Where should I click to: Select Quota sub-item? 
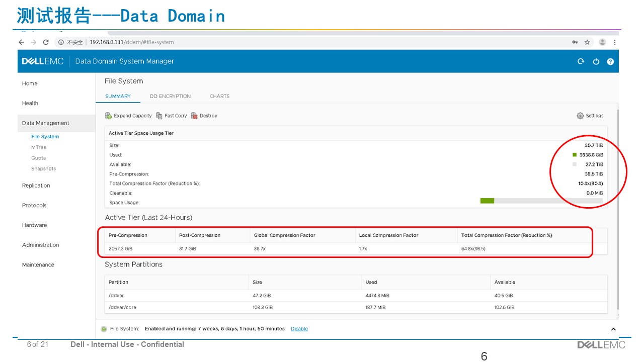point(38,158)
